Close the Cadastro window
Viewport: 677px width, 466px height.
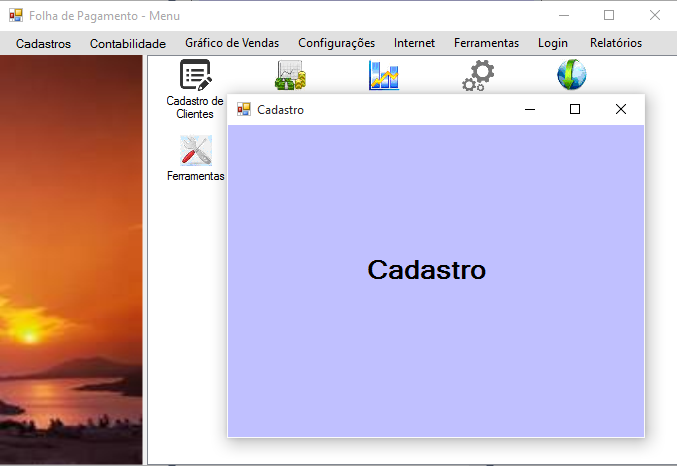click(x=621, y=109)
